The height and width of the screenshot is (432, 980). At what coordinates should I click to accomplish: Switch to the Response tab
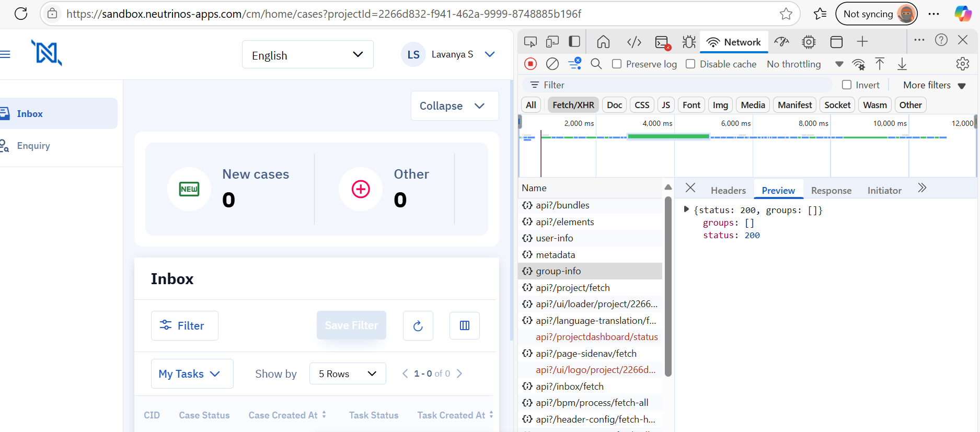coord(831,191)
